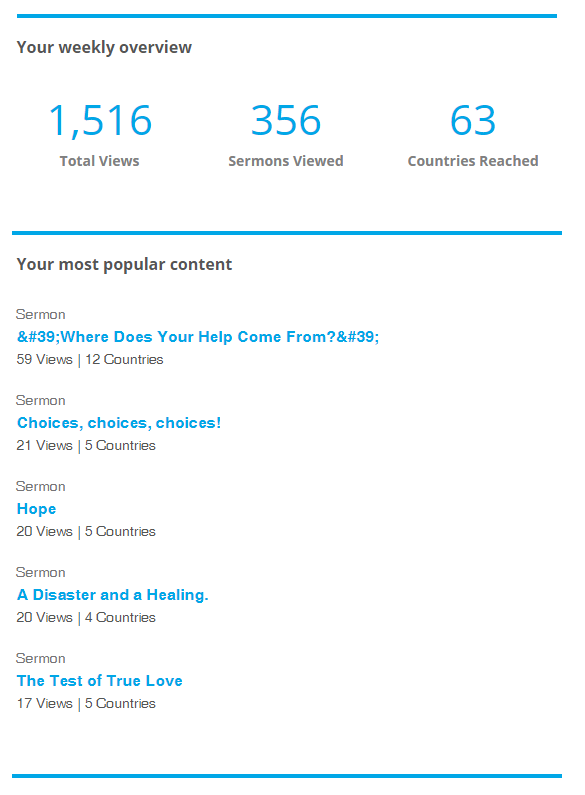The height and width of the screenshot is (795, 585).
Task: Click '17 Views | 5 Countries' stats line
Action: 86,704
